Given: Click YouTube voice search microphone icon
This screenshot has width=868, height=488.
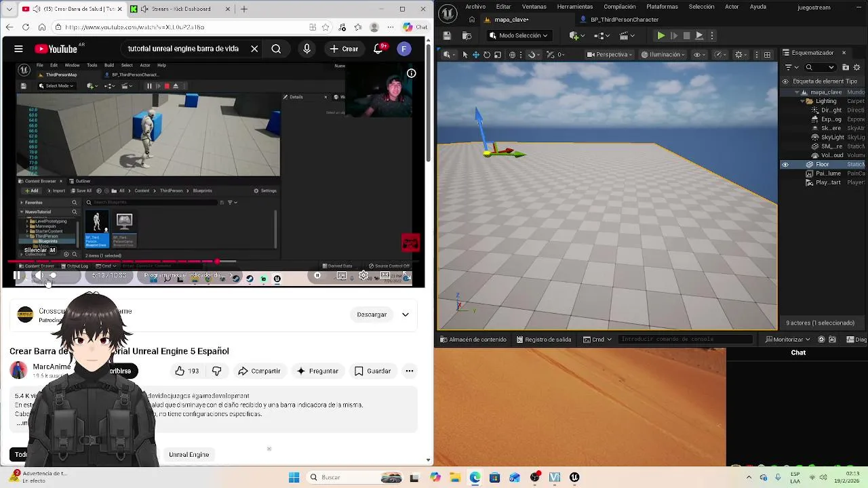Looking at the screenshot, I should (x=307, y=49).
